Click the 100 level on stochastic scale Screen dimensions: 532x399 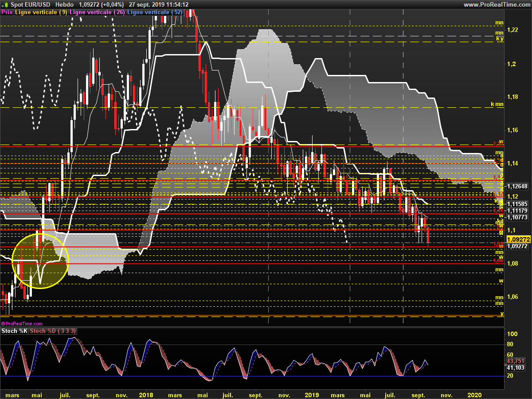pos(512,334)
